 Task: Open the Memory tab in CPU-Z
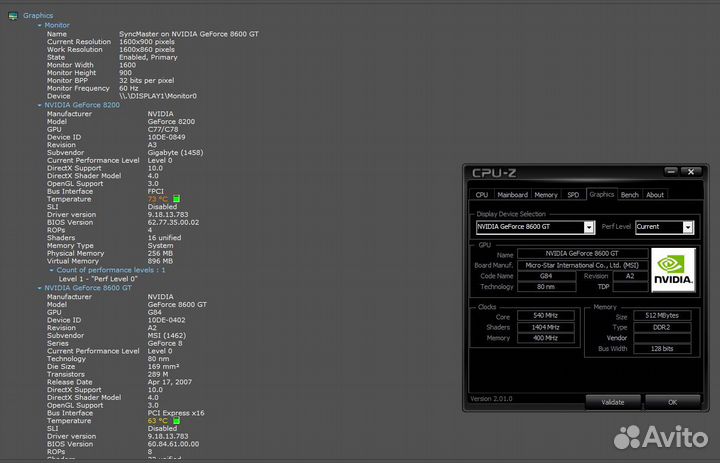(545, 195)
